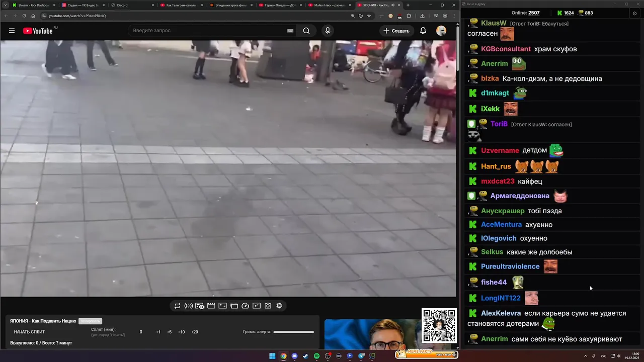Open the Chrome extensions puzzle icon
This screenshot has width=644, height=362.
[409, 16]
